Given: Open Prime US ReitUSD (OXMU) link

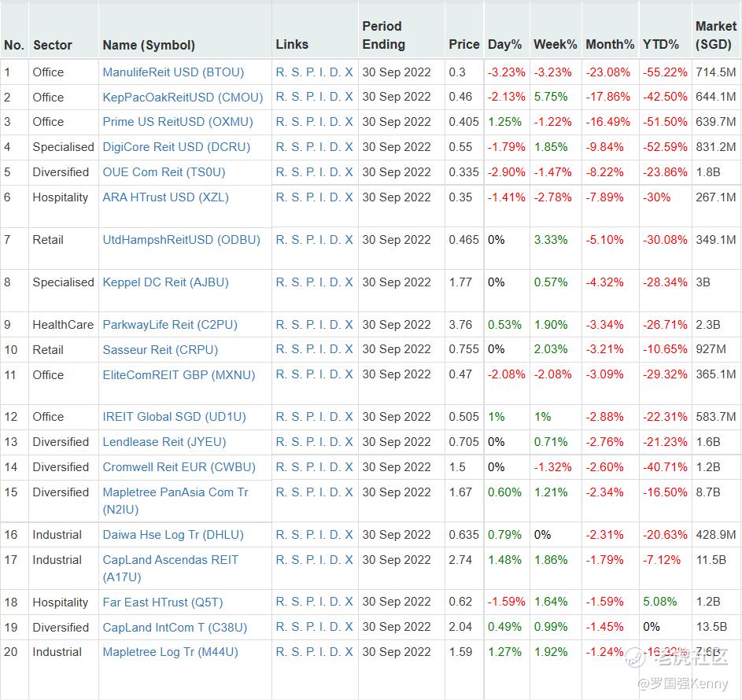Looking at the screenshot, I should (178, 122).
